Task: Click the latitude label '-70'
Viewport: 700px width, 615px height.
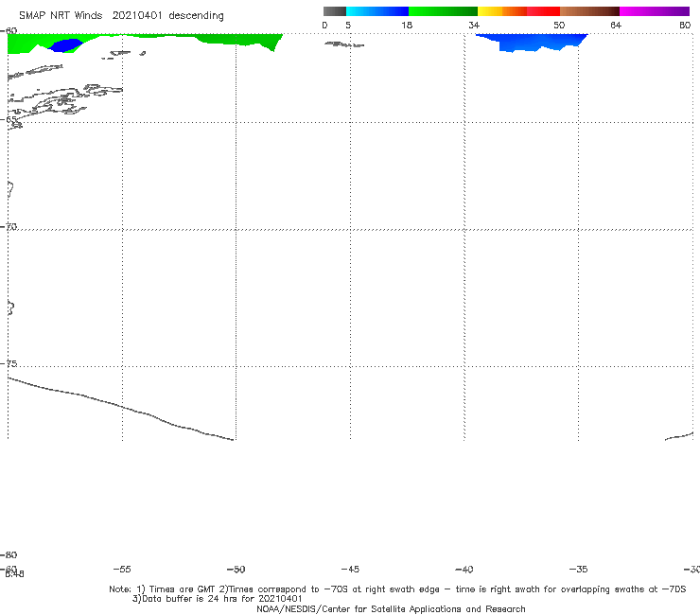Action: pos(9,227)
